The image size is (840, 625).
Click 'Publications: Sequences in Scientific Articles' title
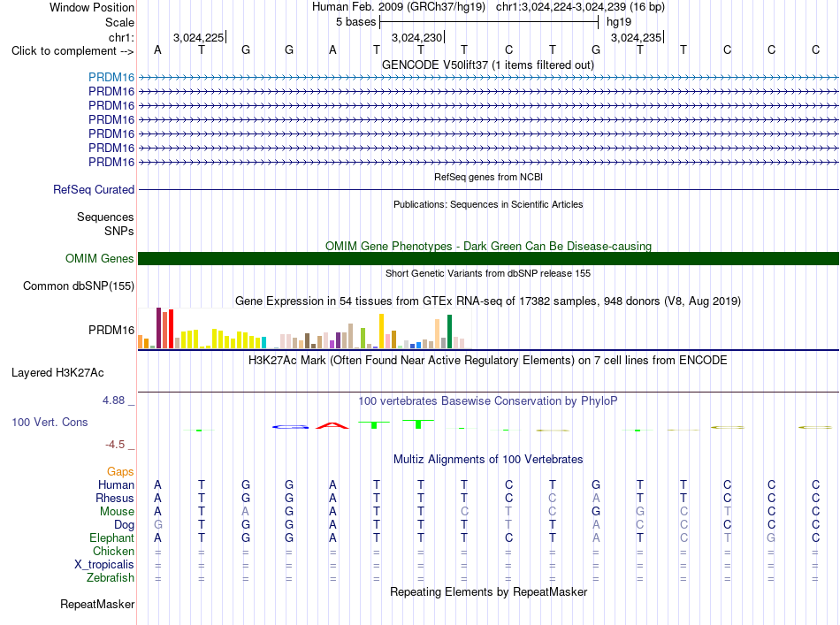(x=488, y=204)
